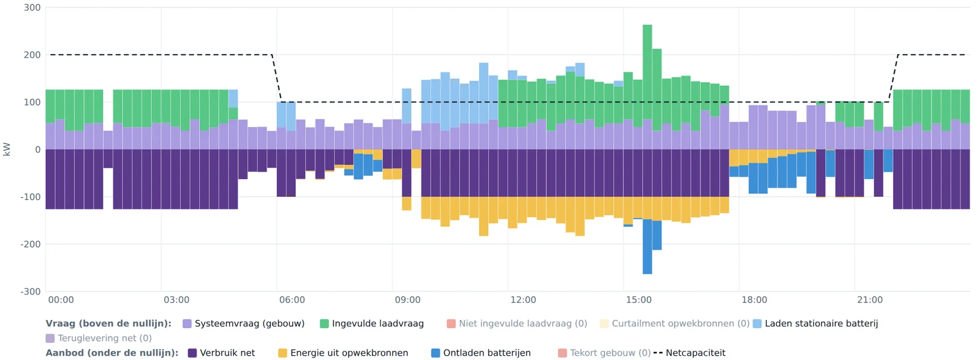Viewport: 980px width, 360px height.
Task: Click the Energie uit opwekbronnen legend label
Action: 349,353
